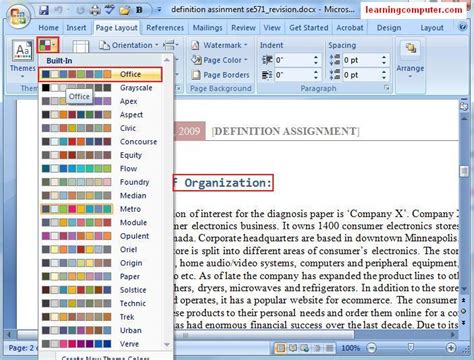Open the Mailings tab

pyautogui.click(x=207, y=28)
